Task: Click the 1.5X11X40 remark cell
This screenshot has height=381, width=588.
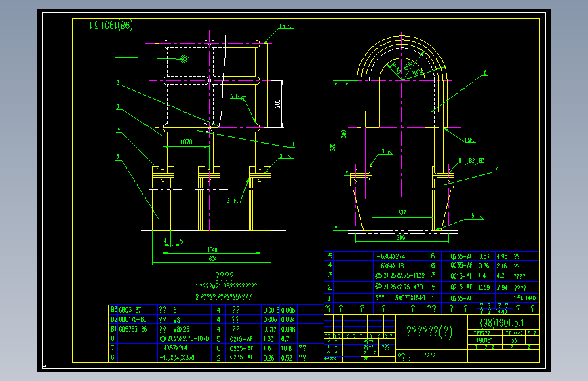Action: click(525, 298)
